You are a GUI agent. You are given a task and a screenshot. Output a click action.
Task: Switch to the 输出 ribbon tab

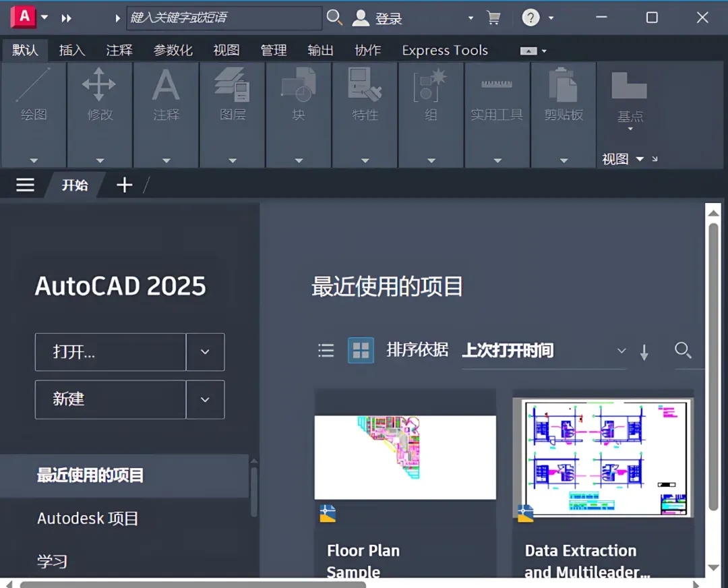coord(320,50)
